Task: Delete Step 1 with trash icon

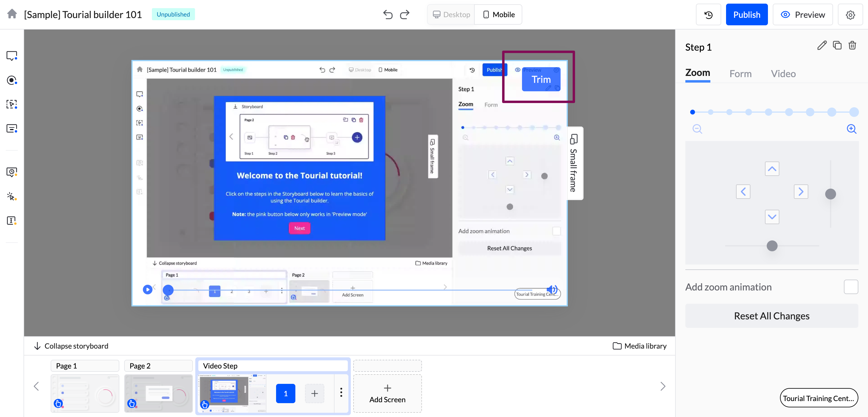Action: coord(852,45)
